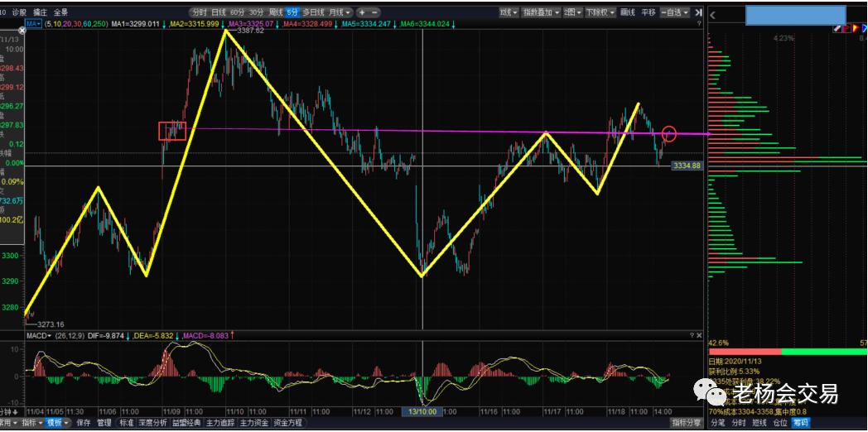Screen dimensions: 868x432
Task: Click the minus zoom-out button in timeframe bar
Action: pyautogui.click(x=375, y=12)
